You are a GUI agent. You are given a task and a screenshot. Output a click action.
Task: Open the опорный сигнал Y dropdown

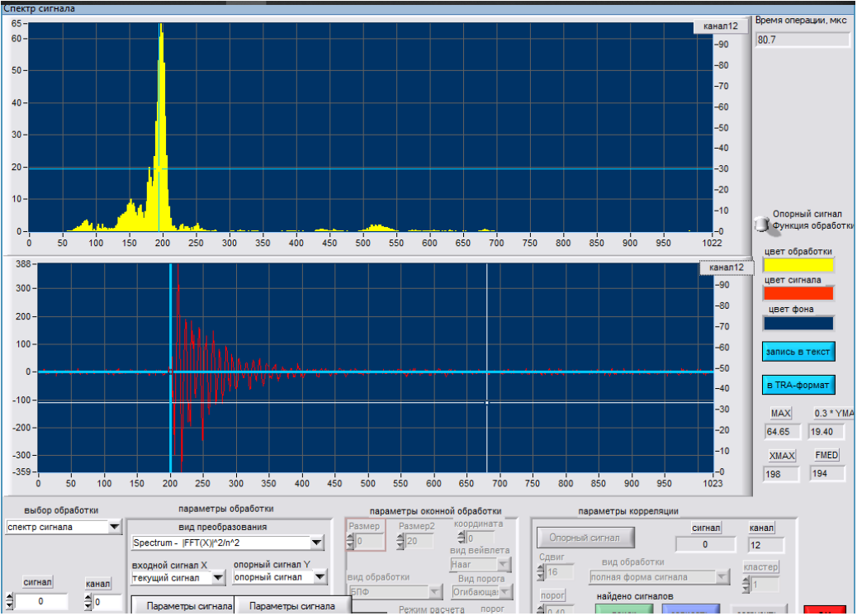[320, 578]
